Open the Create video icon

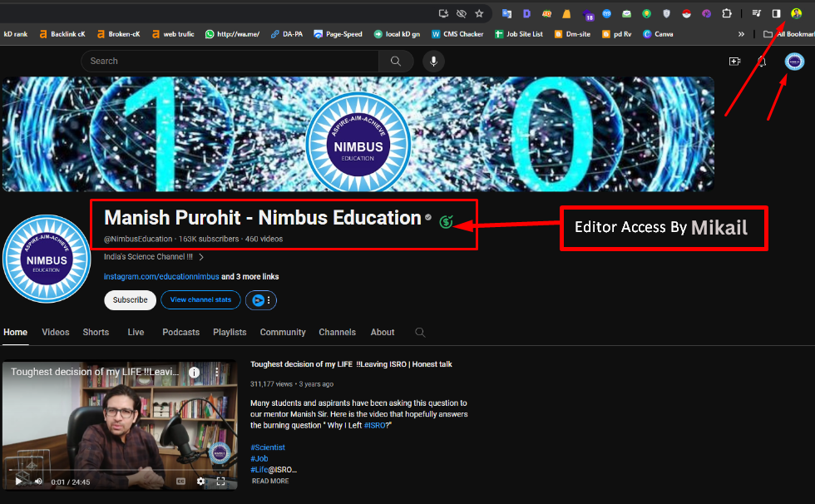pyautogui.click(x=734, y=61)
